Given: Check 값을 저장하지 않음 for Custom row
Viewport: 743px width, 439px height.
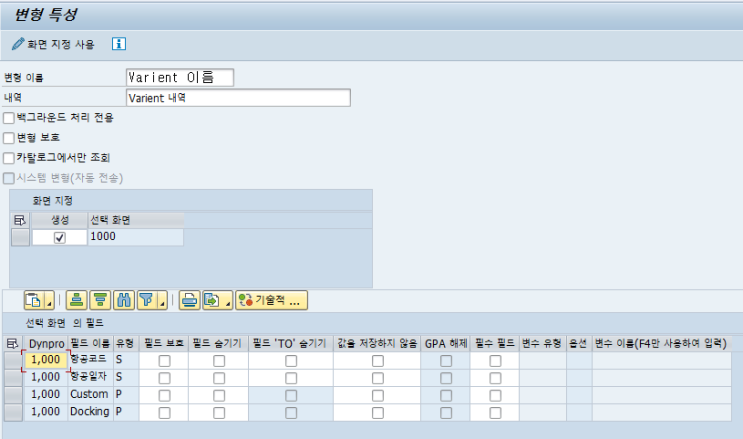Looking at the screenshot, I should point(378,396).
